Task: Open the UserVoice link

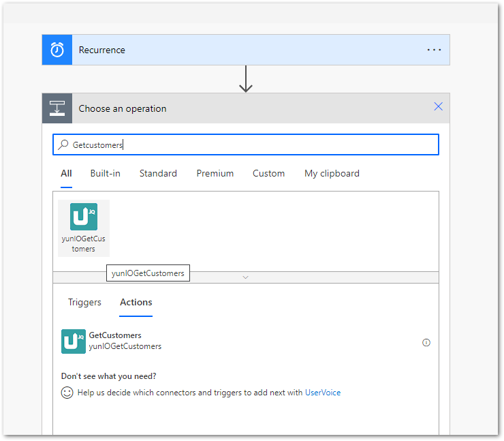Action: [323, 393]
